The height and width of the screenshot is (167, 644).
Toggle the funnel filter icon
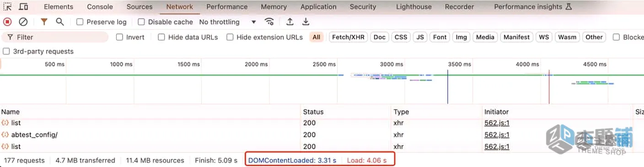pos(44,22)
